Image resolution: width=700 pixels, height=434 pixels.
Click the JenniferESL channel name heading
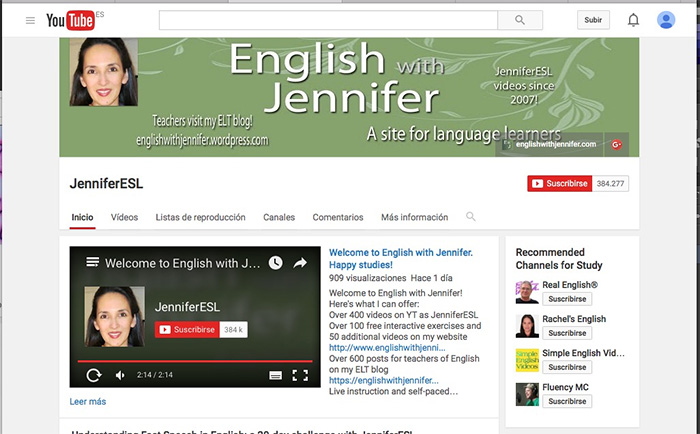pyautogui.click(x=106, y=184)
